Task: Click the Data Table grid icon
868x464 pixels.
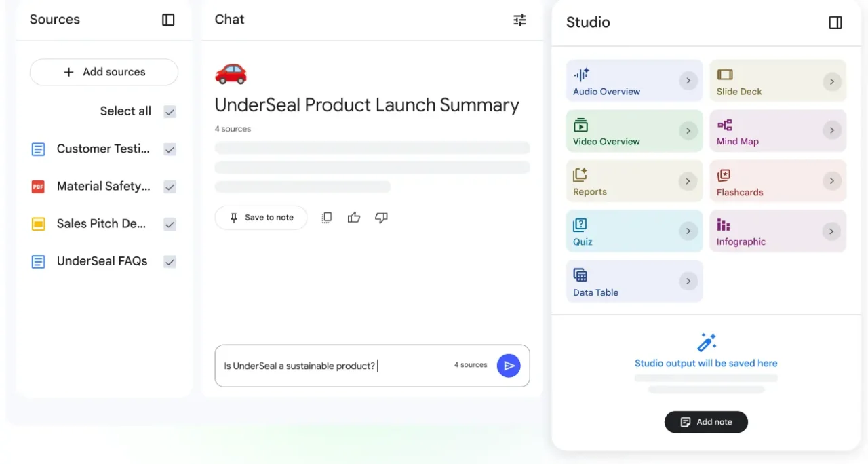Action: pyautogui.click(x=580, y=275)
